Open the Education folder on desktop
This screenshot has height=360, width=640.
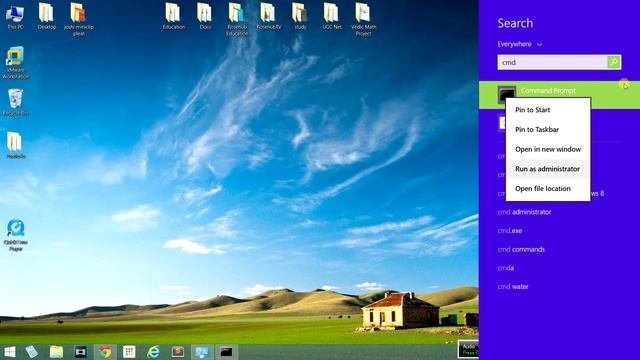click(173, 16)
